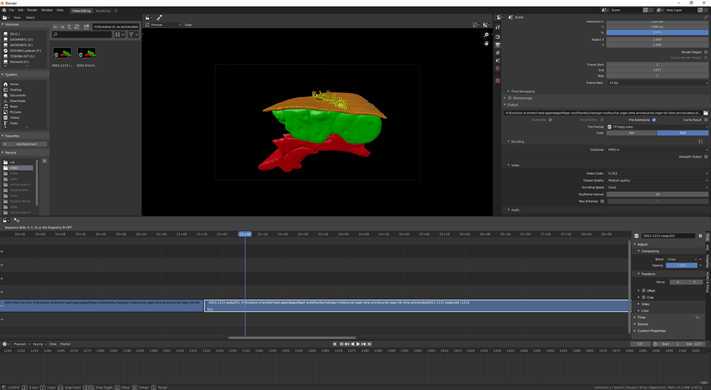Image resolution: width=711 pixels, height=390 pixels.
Task: Adjust the strip Opacity slider
Action: 682,265
